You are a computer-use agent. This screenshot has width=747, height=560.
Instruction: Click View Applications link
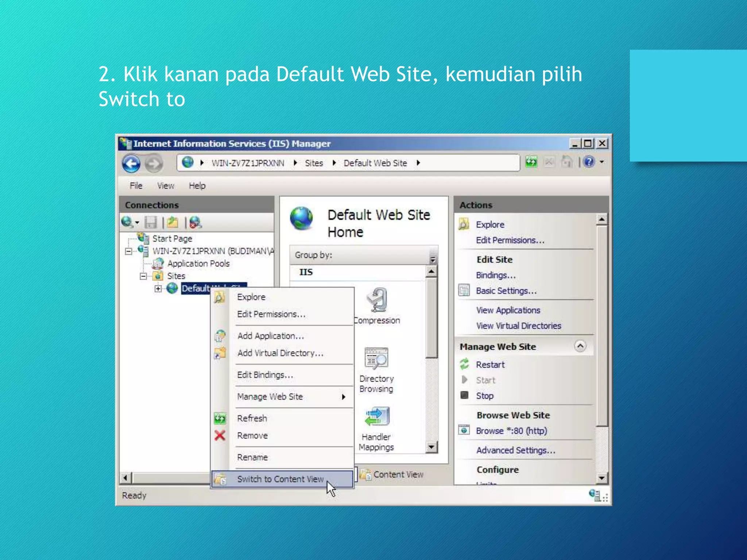click(x=508, y=310)
